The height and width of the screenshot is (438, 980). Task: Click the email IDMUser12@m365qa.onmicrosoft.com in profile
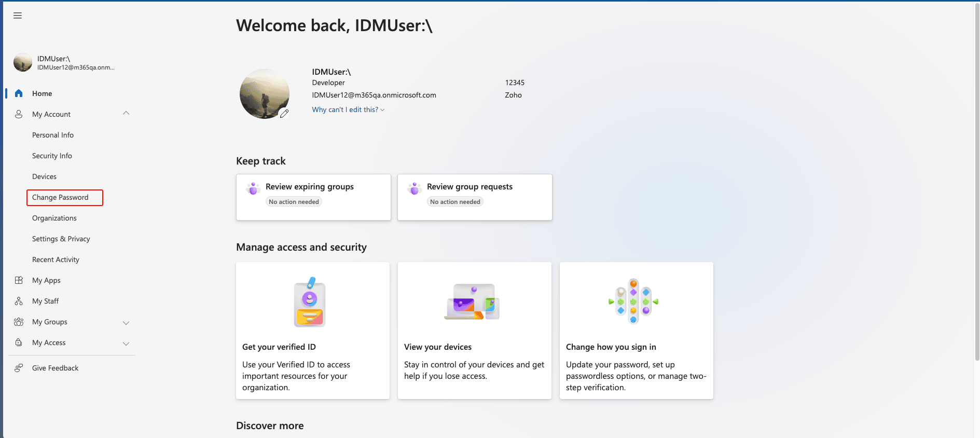pyautogui.click(x=374, y=95)
